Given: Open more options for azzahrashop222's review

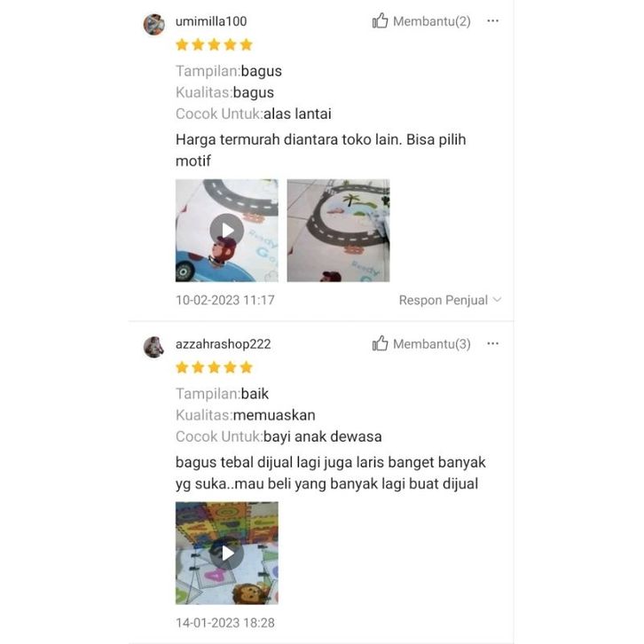Looking at the screenshot, I should [493, 343].
